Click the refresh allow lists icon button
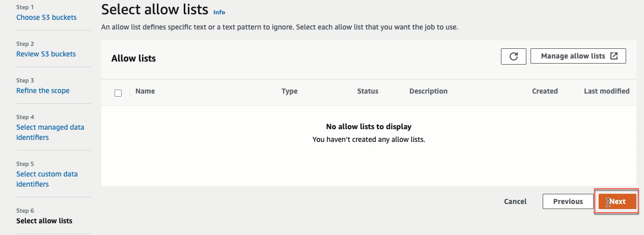 coord(513,56)
